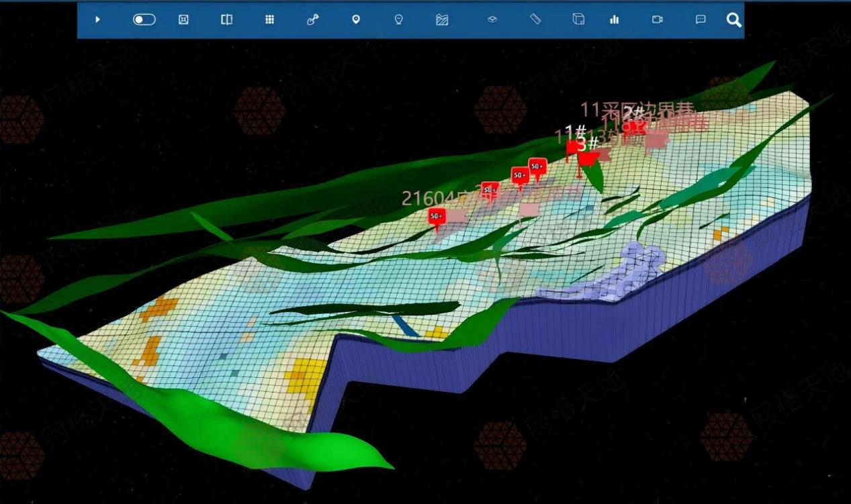Viewport: 851px width, 504px height.
Task: Toggle the pill-shaped switch in the toolbar
Action: tap(144, 19)
